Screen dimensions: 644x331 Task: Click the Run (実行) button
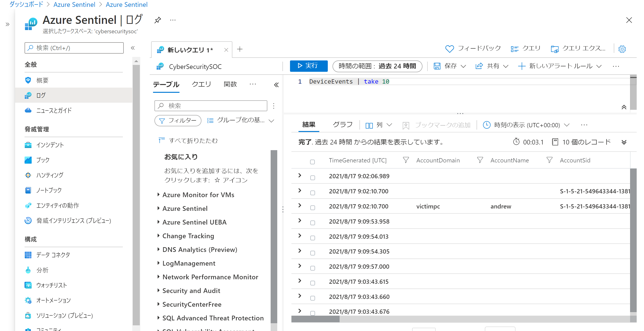pos(308,66)
